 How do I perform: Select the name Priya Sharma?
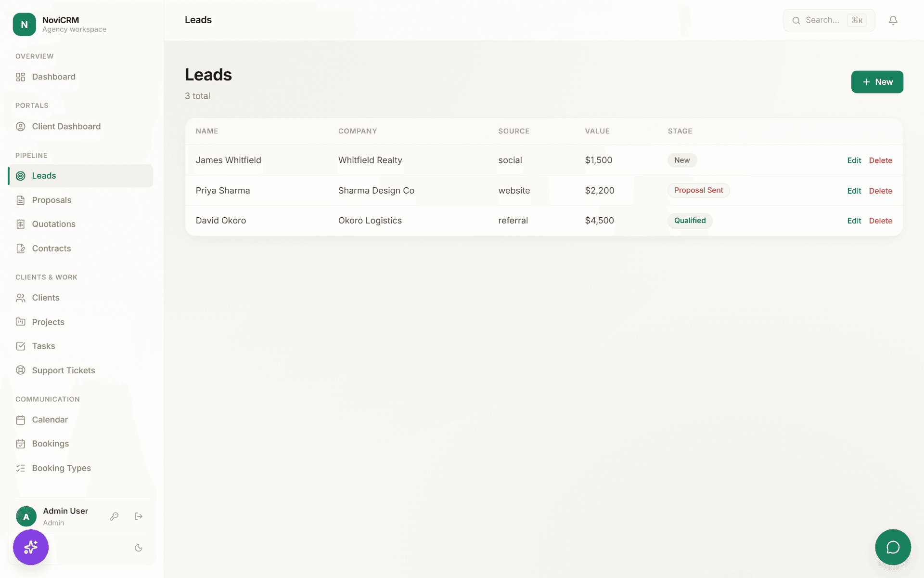click(223, 191)
